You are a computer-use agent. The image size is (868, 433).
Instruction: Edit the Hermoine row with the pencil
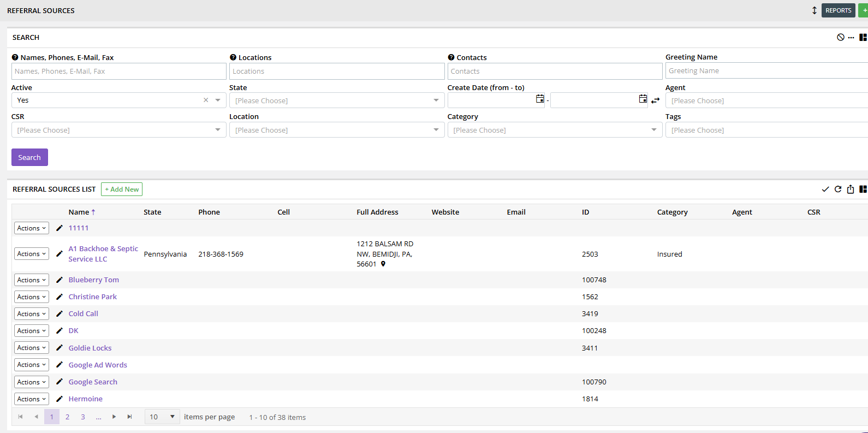60,399
